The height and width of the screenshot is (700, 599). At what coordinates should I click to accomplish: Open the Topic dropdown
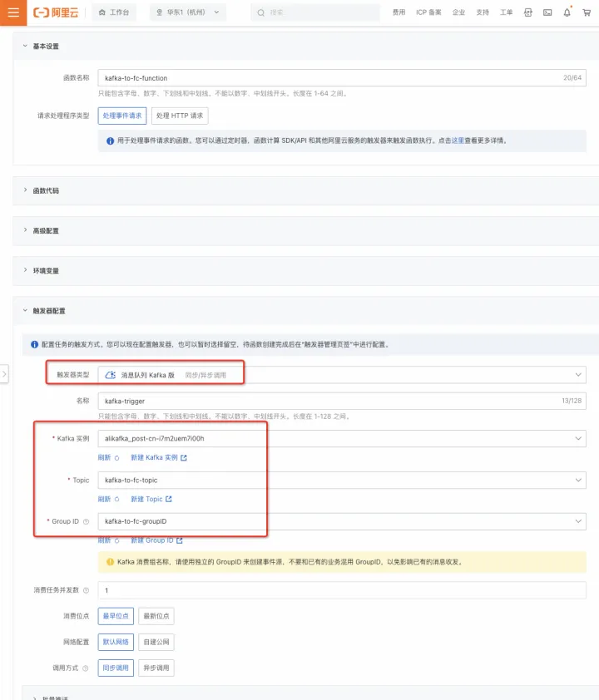(x=342, y=480)
